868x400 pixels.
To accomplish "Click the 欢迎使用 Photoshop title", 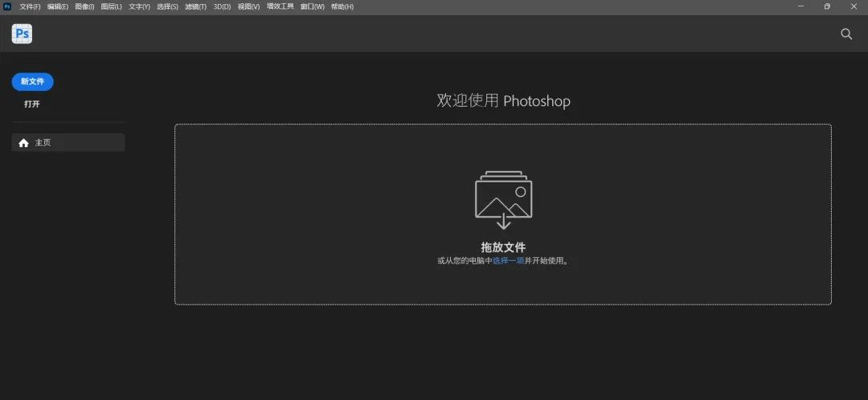I will click(503, 100).
